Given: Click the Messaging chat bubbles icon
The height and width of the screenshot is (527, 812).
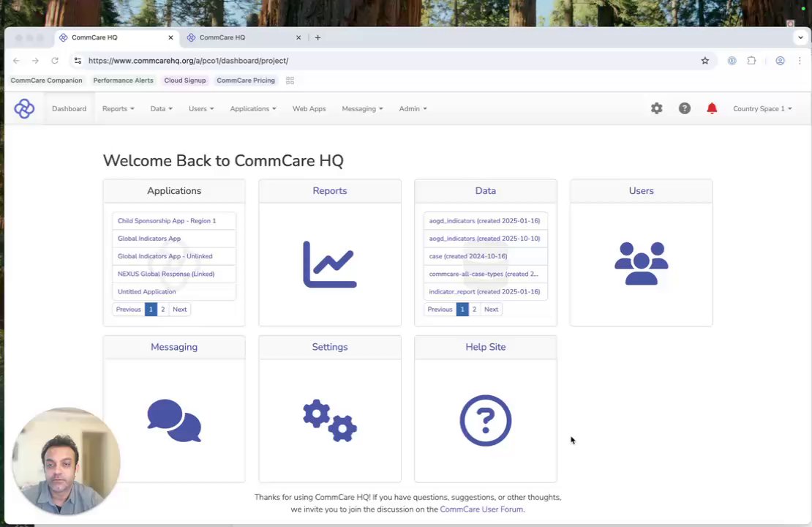Looking at the screenshot, I should click(174, 420).
